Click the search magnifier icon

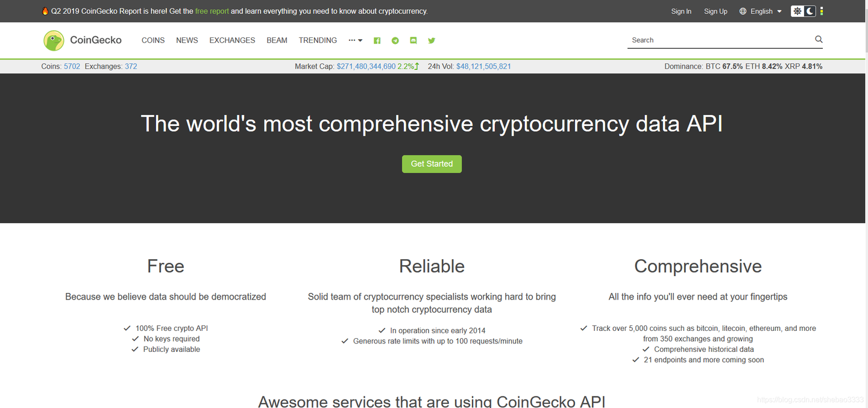click(819, 39)
